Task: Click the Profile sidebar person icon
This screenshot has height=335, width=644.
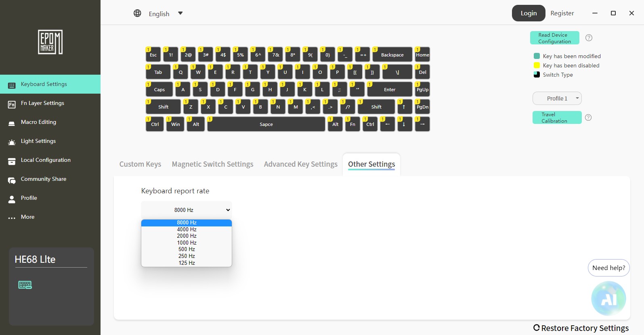Action: 12,199
